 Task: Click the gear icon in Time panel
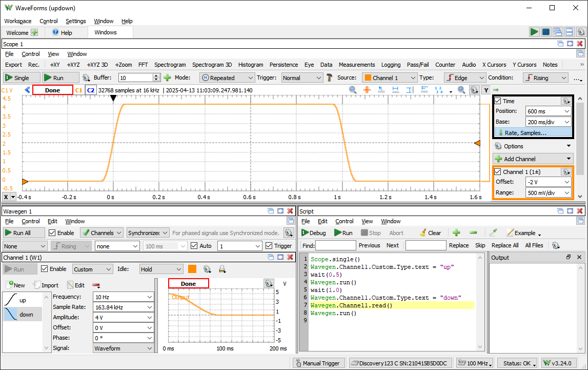point(565,101)
